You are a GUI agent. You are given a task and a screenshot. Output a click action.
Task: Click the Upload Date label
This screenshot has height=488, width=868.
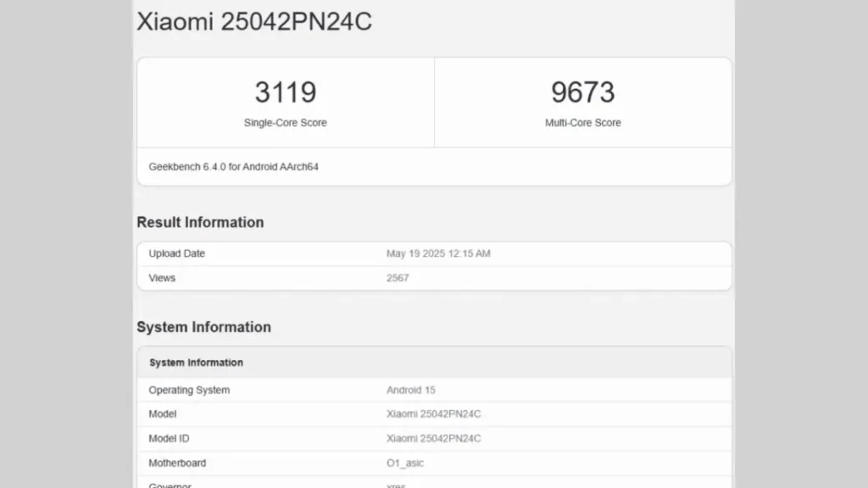pyautogui.click(x=176, y=253)
